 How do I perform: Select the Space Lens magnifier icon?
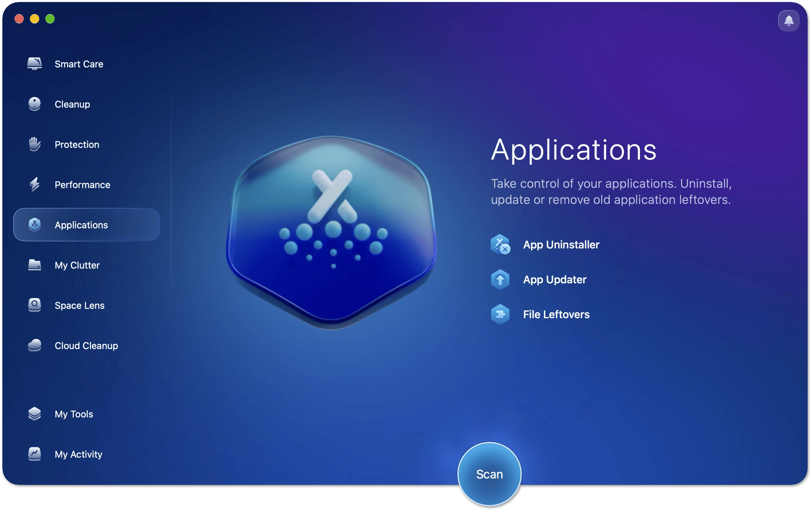pyautogui.click(x=35, y=305)
